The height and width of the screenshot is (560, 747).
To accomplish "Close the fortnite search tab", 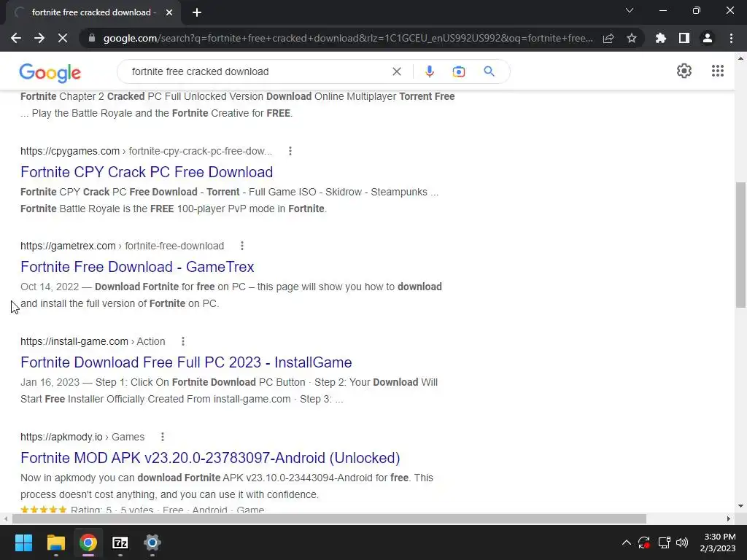I will [x=169, y=12].
